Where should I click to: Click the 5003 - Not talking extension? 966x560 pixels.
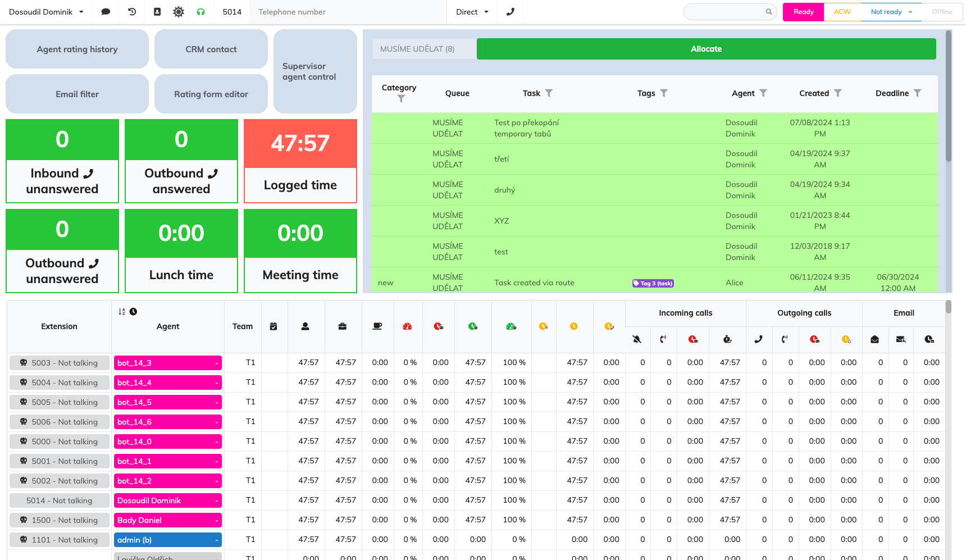59,363
